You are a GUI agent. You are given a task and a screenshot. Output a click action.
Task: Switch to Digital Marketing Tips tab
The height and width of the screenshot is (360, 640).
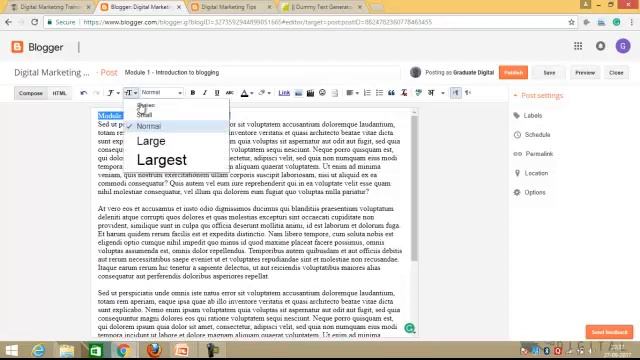231,7
